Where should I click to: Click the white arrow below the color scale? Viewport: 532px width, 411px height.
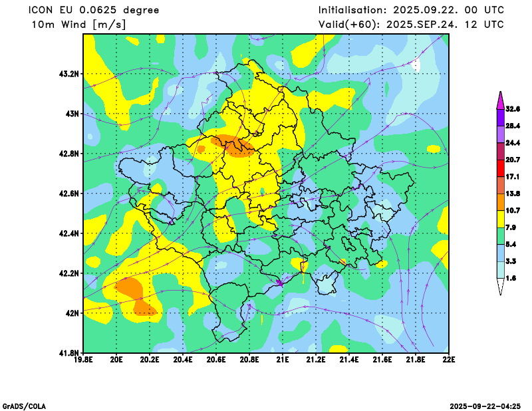(x=500, y=287)
